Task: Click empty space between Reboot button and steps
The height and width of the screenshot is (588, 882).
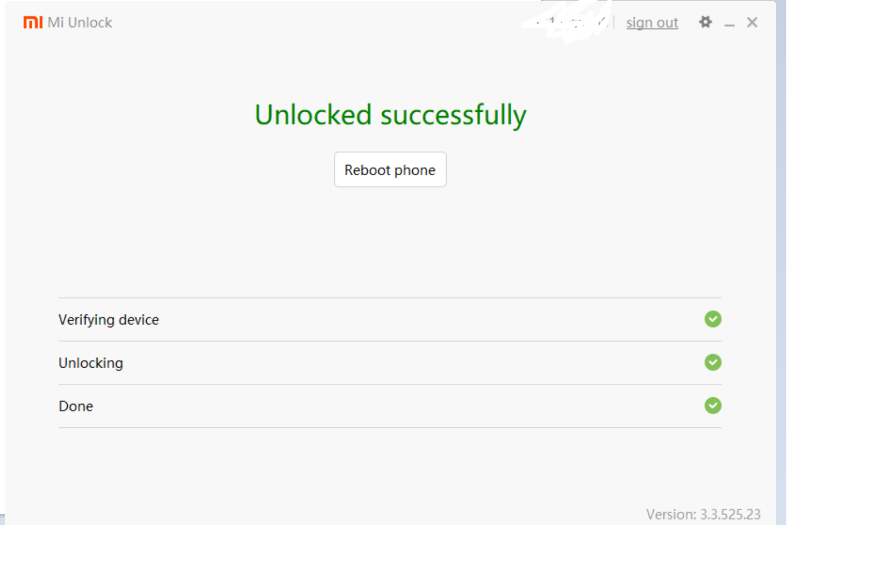Action: point(390,242)
